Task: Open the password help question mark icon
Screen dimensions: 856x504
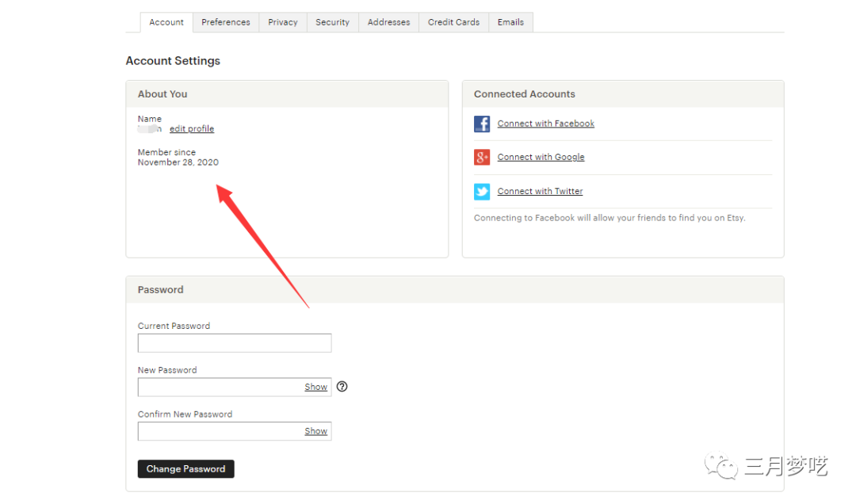Action: point(342,387)
